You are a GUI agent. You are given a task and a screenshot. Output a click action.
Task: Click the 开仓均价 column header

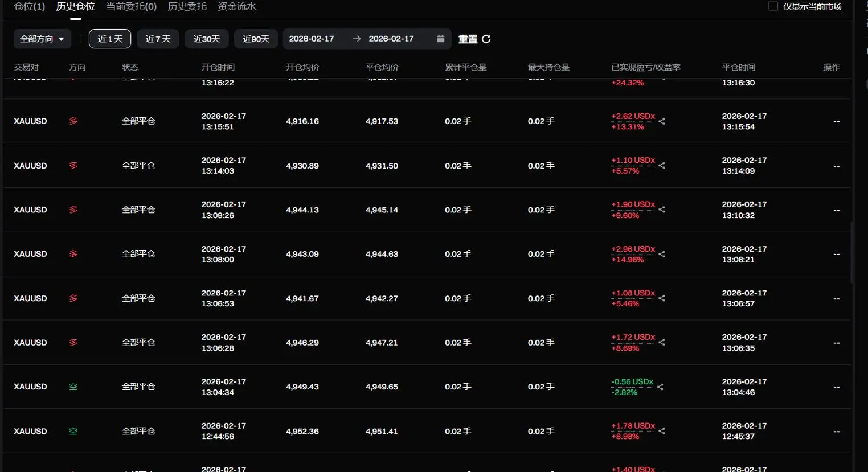pyautogui.click(x=302, y=67)
